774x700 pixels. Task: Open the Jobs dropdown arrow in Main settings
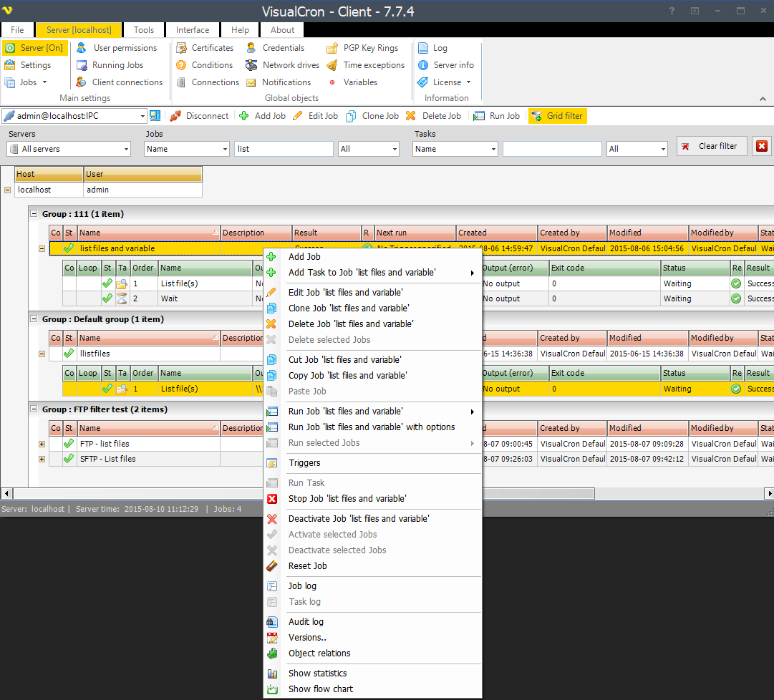coord(45,82)
